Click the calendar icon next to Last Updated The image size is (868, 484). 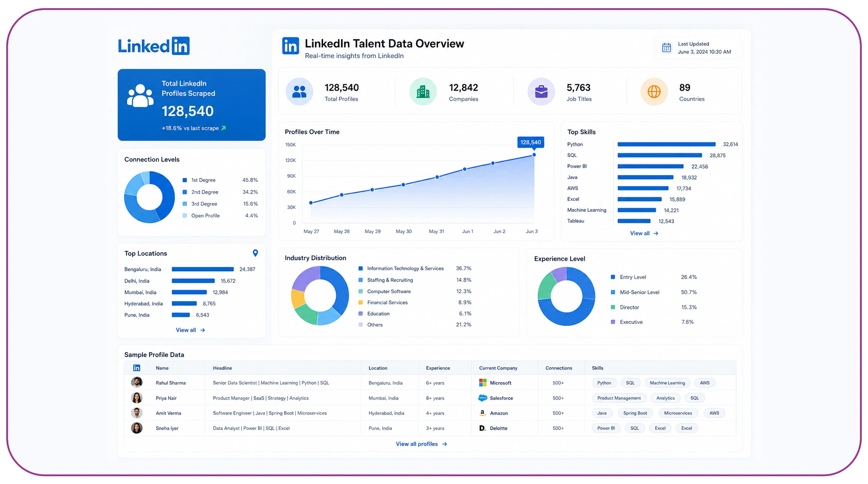click(667, 48)
